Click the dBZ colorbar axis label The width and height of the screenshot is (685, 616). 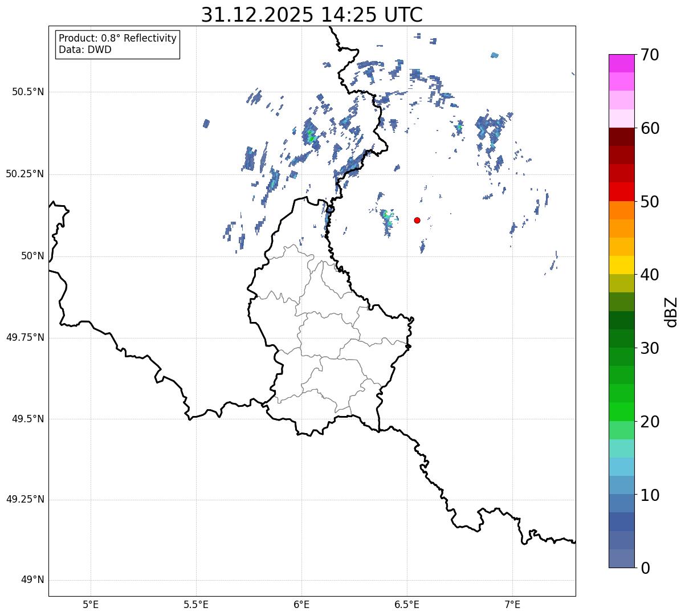click(x=672, y=311)
